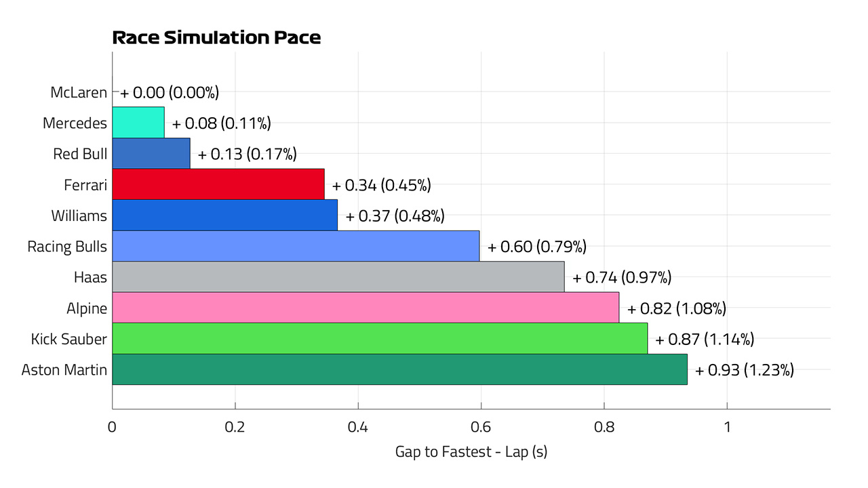
Task: Click the McLaren team label
Action: 79,93
